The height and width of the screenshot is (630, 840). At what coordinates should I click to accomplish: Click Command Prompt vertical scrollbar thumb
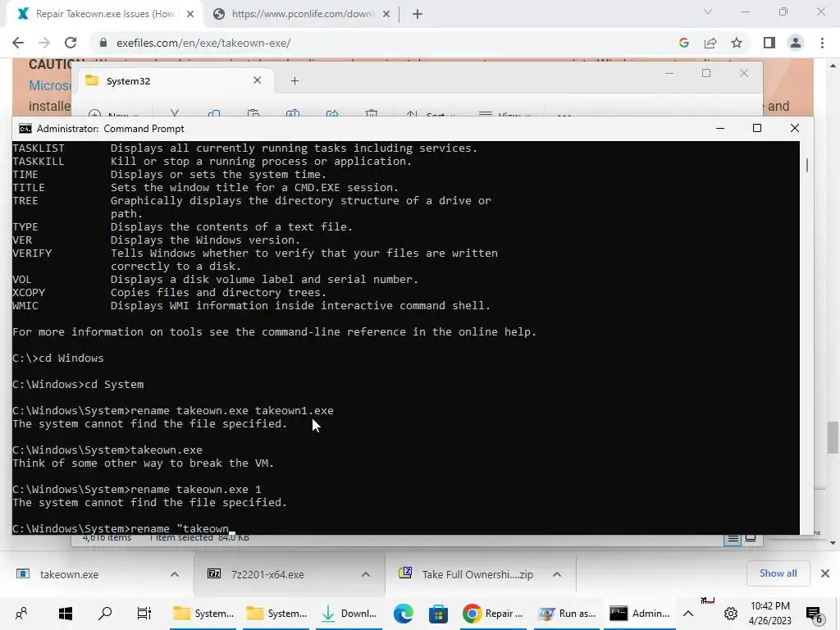point(807,165)
